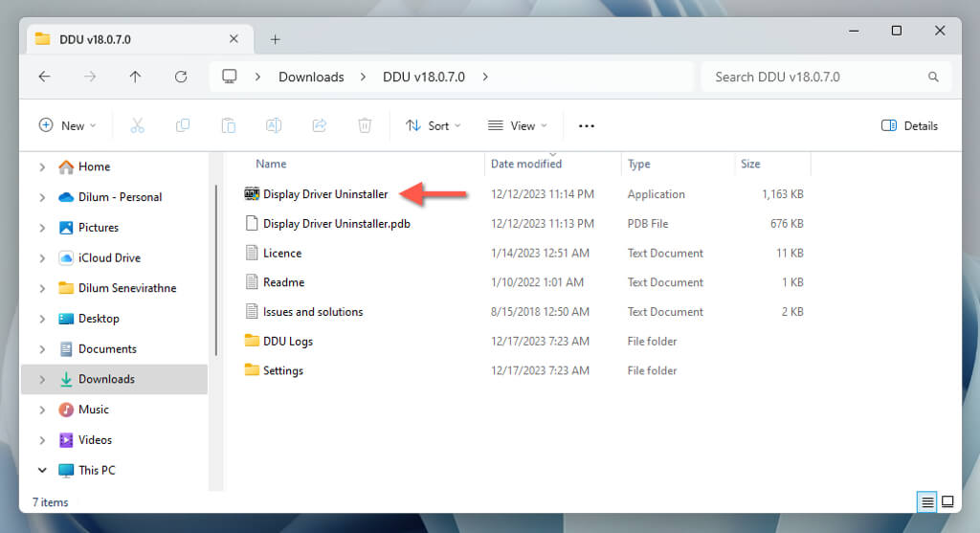Go back with the left arrow
Screen dimensions: 980x533
pyautogui.click(x=44, y=77)
